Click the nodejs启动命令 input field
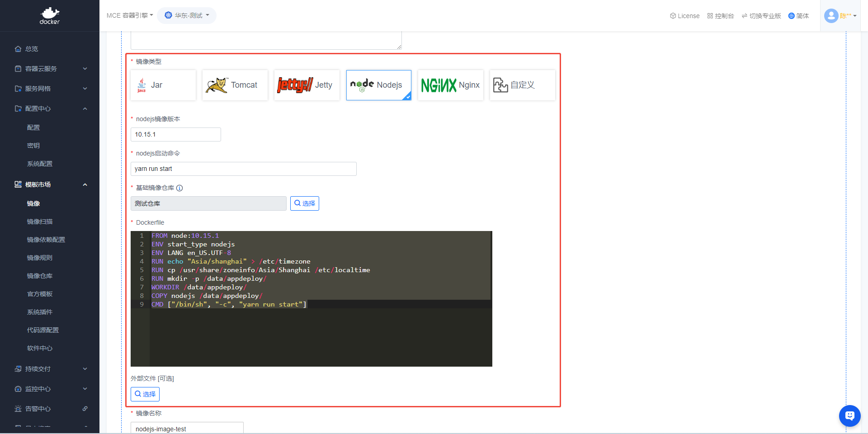 [243, 169]
